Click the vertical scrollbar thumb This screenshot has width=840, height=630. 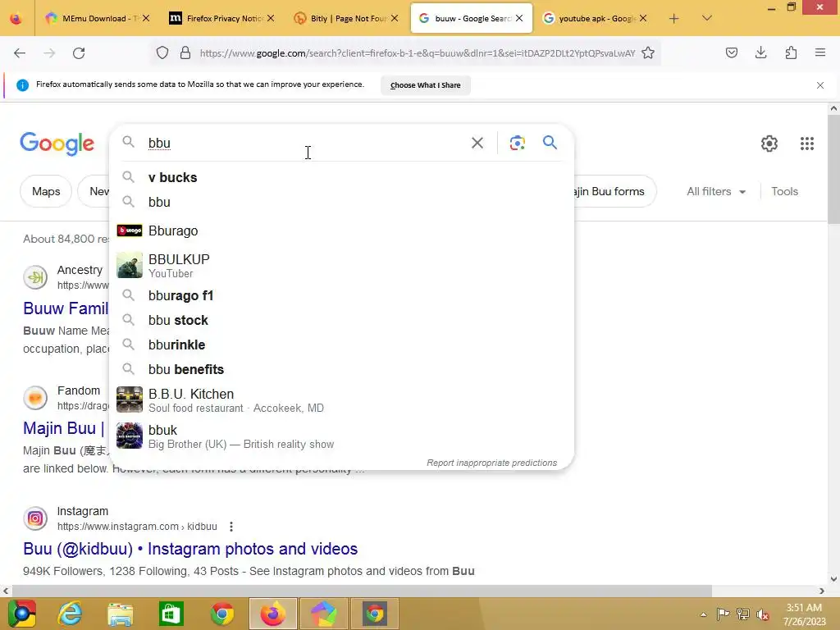pyautogui.click(x=833, y=169)
